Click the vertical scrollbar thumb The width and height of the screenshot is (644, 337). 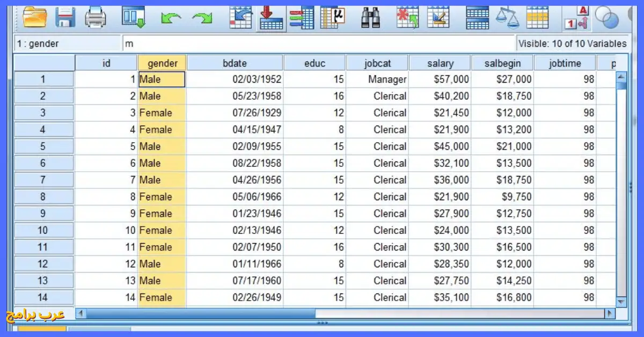(x=621, y=86)
